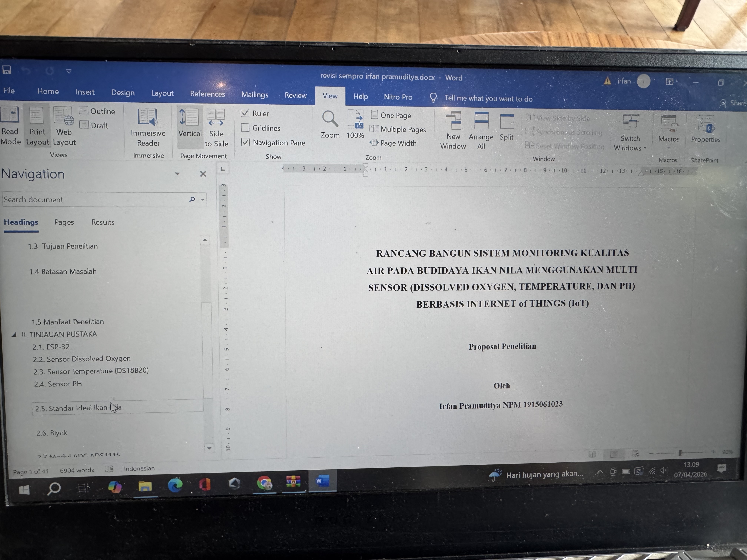Close the Navigation pane
This screenshot has height=560, width=747.
click(203, 174)
